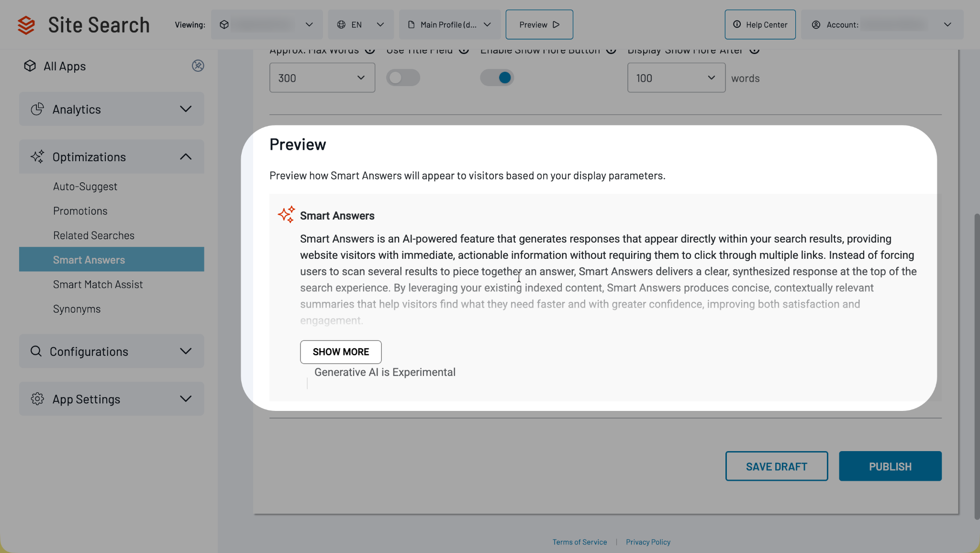Click the 'Preview' section heading
The image size is (980, 553).
tap(298, 144)
